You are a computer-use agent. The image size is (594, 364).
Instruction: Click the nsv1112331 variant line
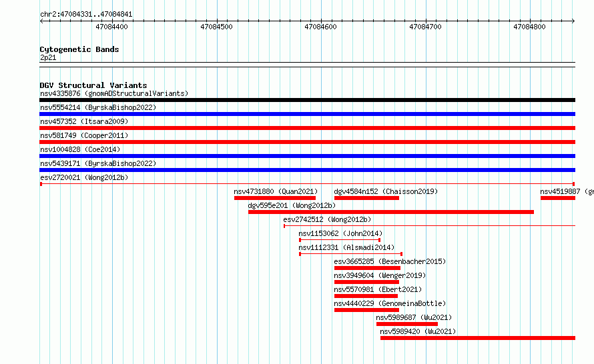coord(351,254)
